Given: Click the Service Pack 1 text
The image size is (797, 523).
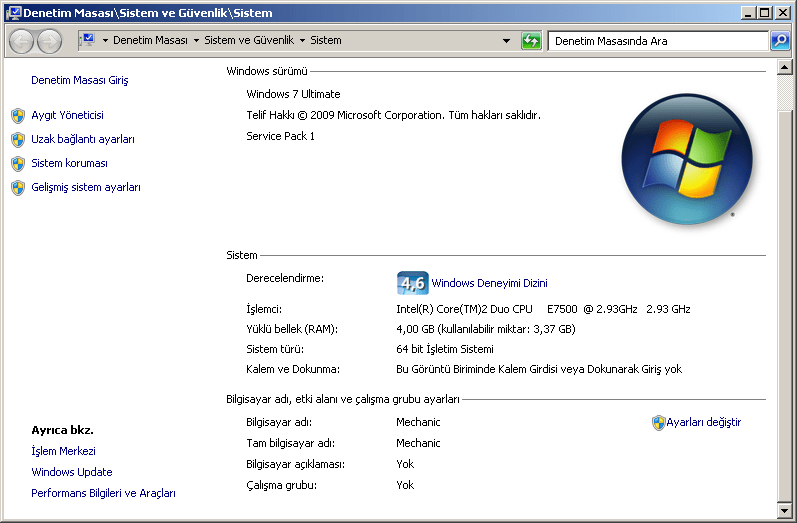Looking at the screenshot, I should coord(280,136).
